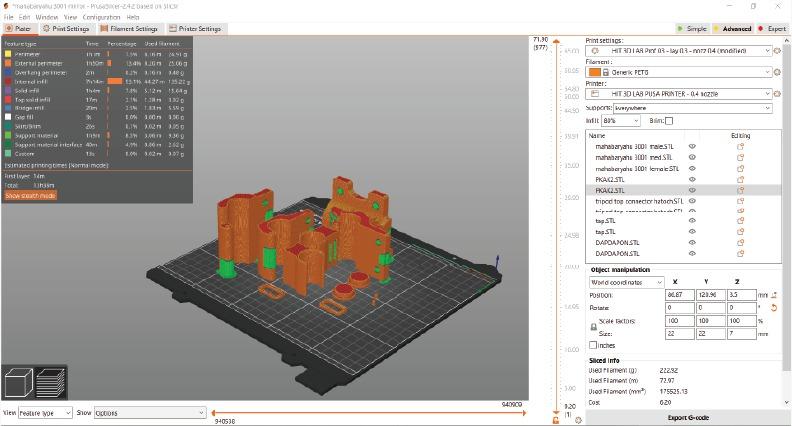Open the File menu
792x426 pixels.
(9, 17)
